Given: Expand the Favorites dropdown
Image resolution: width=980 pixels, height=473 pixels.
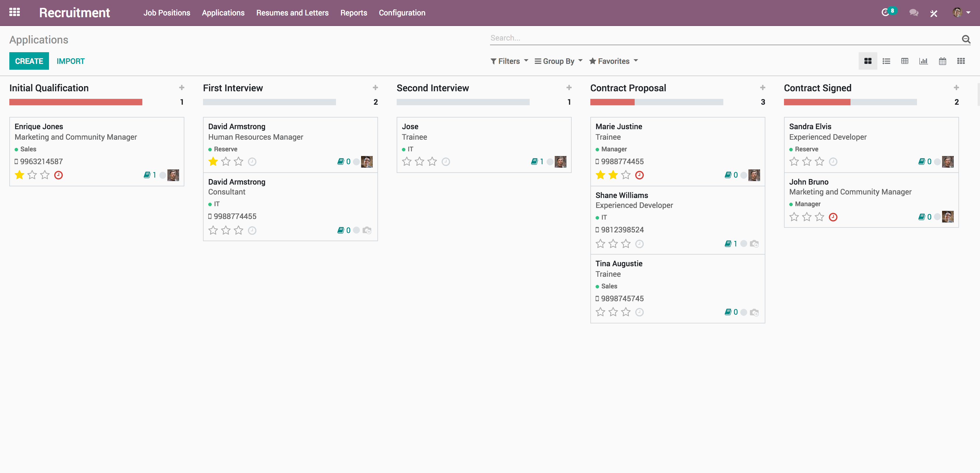Looking at the screenshot, I should pos(613,61).
